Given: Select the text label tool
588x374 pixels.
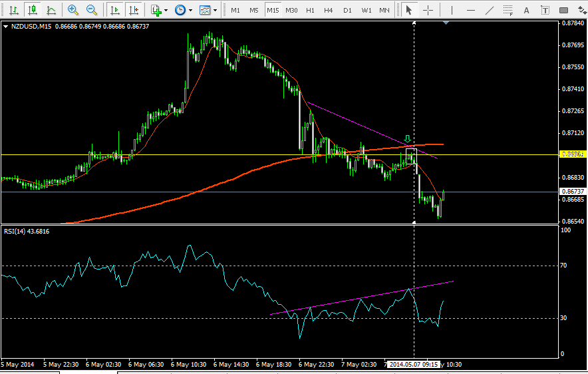Looking at the screenshot, I should [545, 10].
